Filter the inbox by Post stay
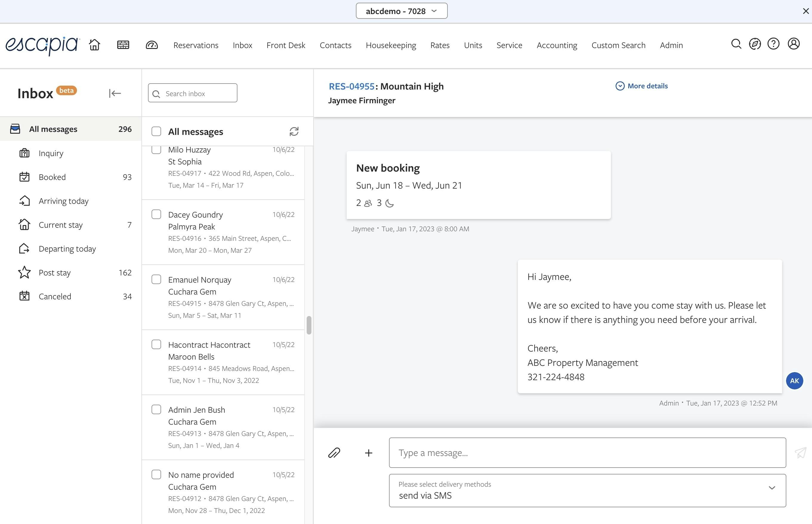812x524 pixels. (x=55, y=272)
